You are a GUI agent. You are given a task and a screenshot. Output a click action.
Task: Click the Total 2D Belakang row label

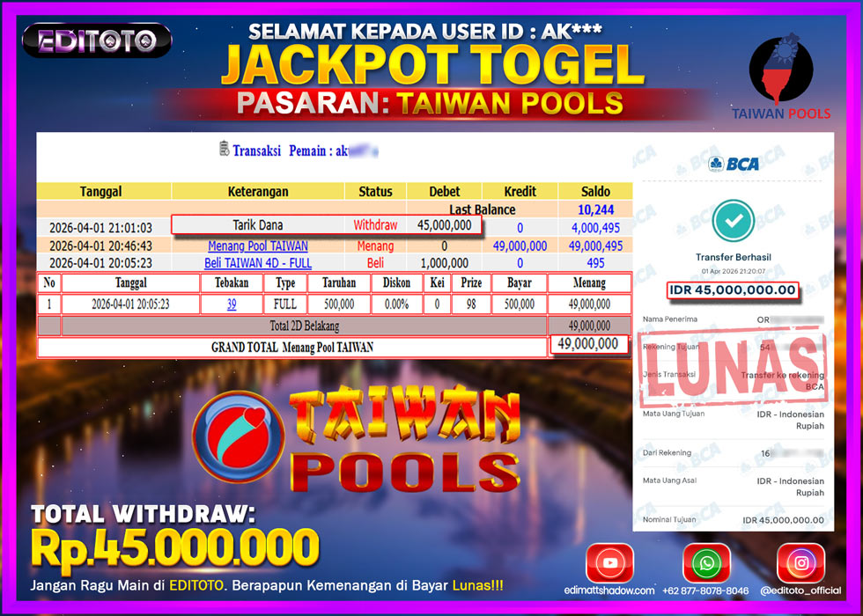(305, 326)
